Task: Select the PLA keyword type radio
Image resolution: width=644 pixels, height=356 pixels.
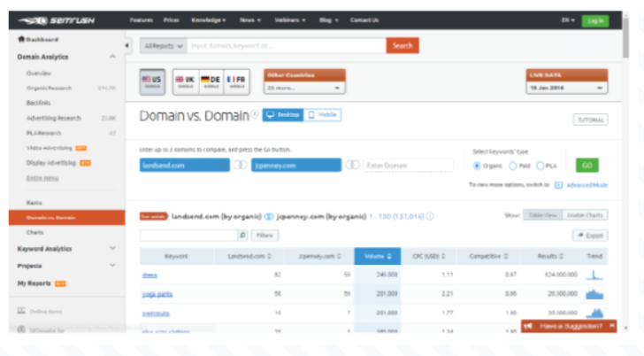Action: (540, 166)
